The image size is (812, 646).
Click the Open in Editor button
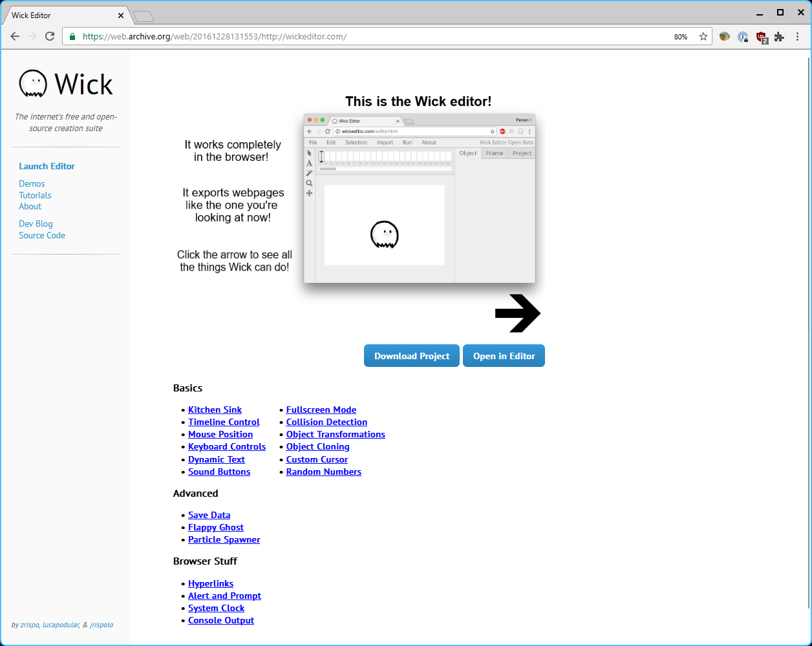[x=504, y=356]
